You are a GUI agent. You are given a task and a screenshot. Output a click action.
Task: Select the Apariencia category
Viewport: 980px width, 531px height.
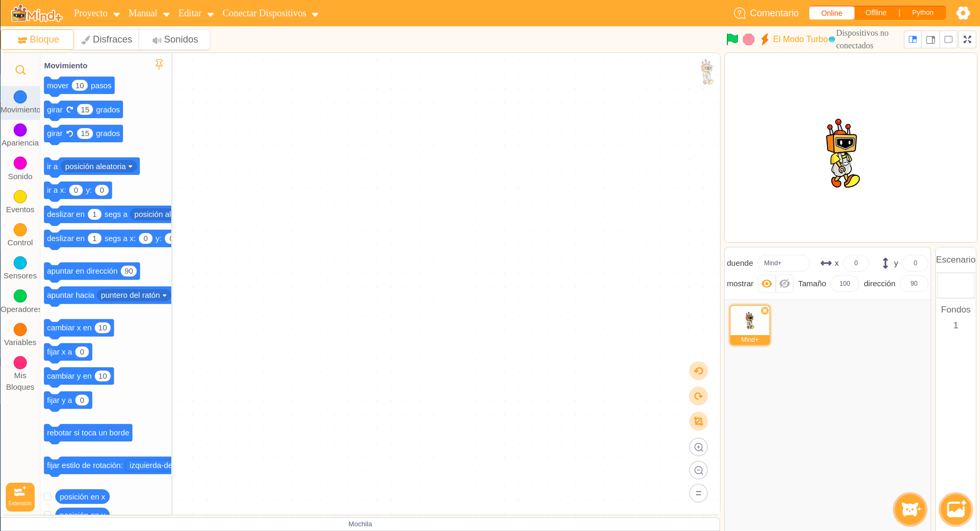tap(20, 136)
